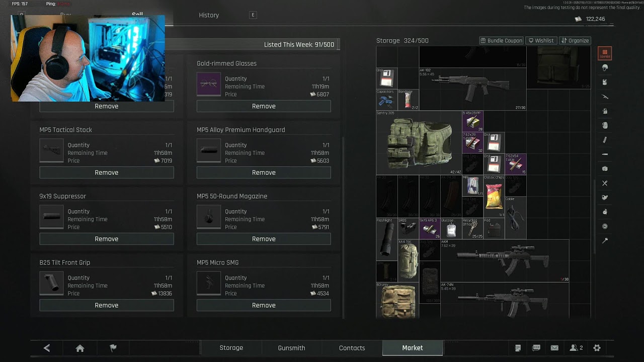Filter storage by body armor vest icon
The height and width of the screenshot is (362, 644).
tap(605, 82)
